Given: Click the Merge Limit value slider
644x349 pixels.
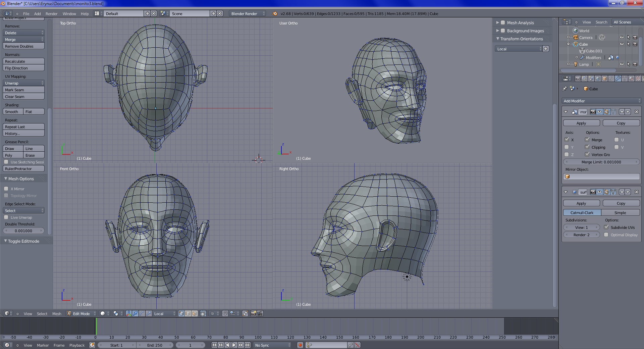Looking at the screenshot, I should tap(601, 162).
